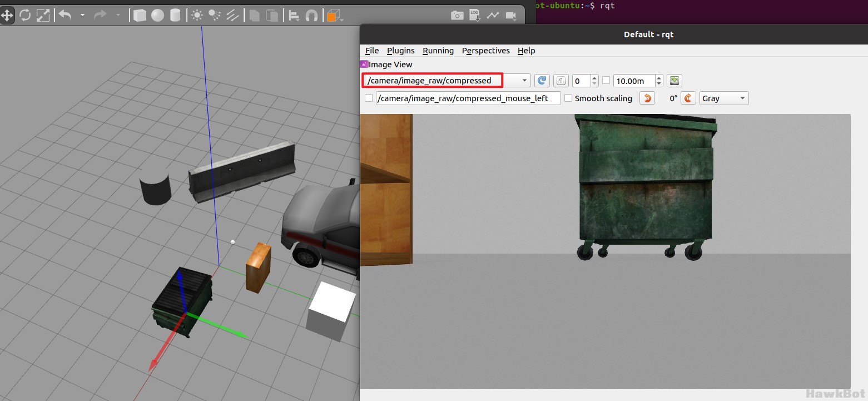The height and width of the screenshot is (401, 868).
Task: Click the undo arrow in Gazebo toolbar
Action: [x=65, y=15]
